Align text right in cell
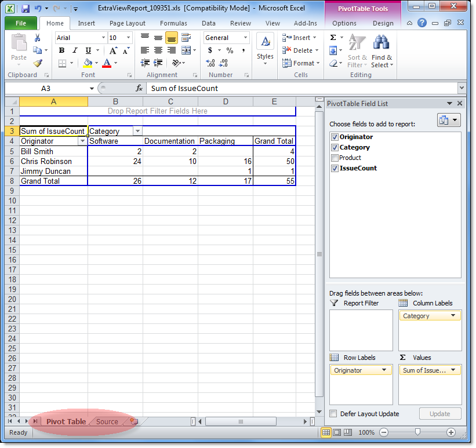The height and width of the screenshot is (448, 476). 172,50
